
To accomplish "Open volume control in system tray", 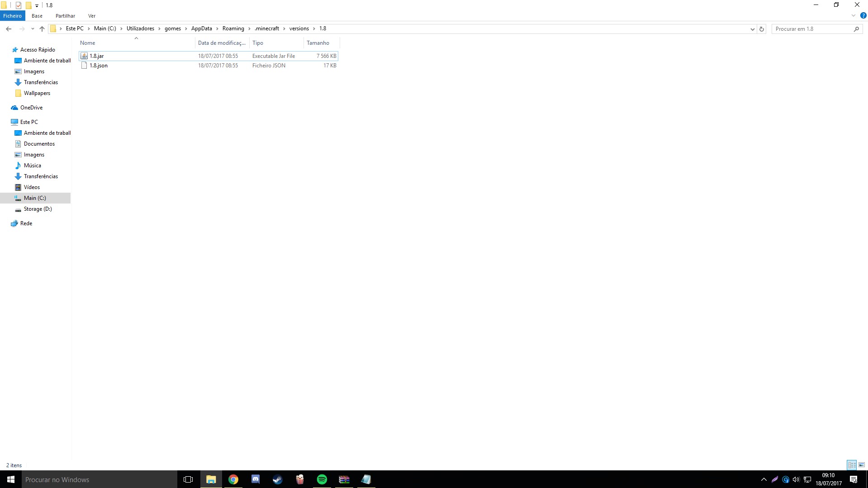I will pyautogui.click(x=796, y=479).
